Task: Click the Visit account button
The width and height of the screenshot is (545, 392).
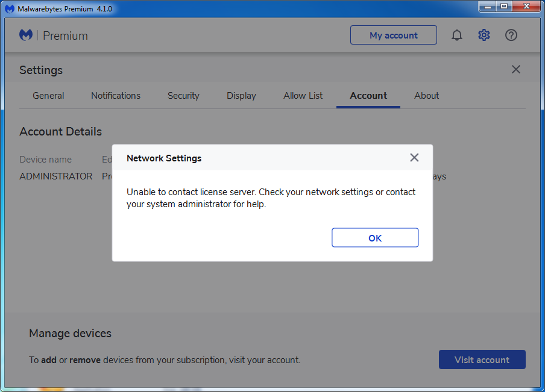Action: tap(482, 359)
